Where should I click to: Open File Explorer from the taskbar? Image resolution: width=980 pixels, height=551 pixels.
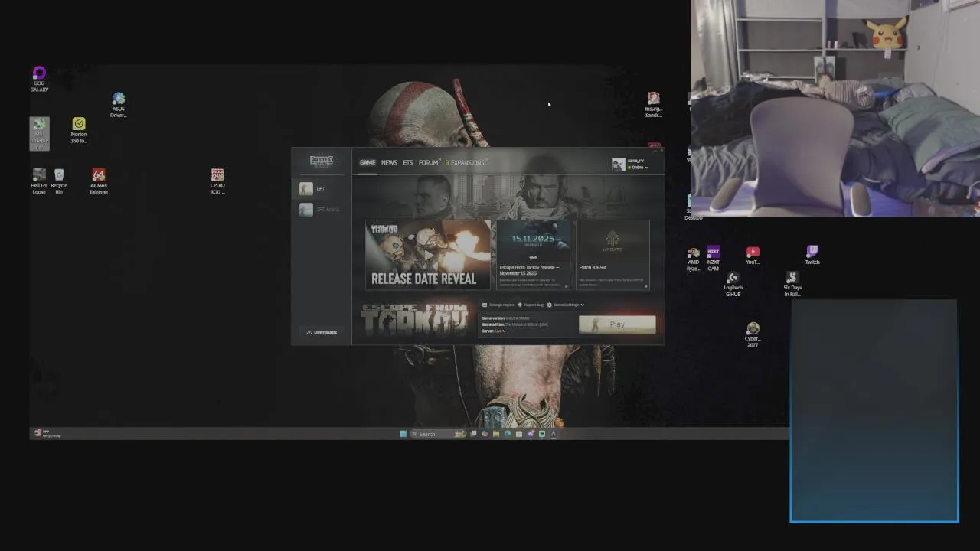[496, 434]
